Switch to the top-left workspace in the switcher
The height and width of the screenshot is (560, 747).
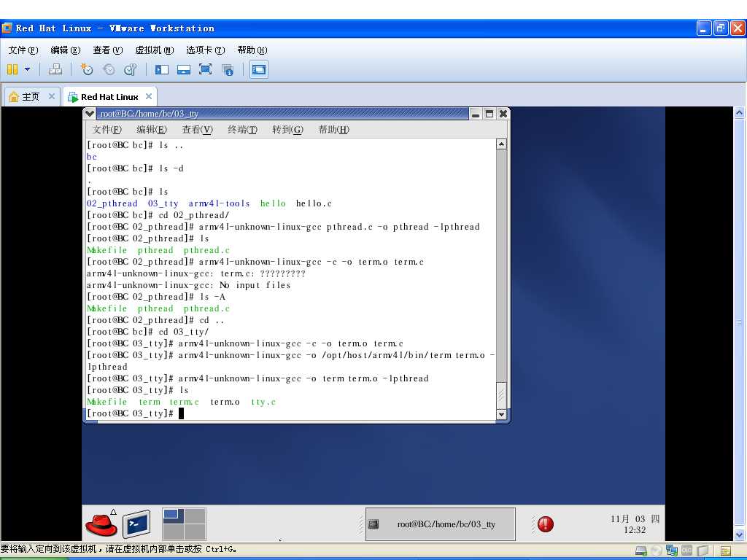pyautogui.click(x=173, y=516)
